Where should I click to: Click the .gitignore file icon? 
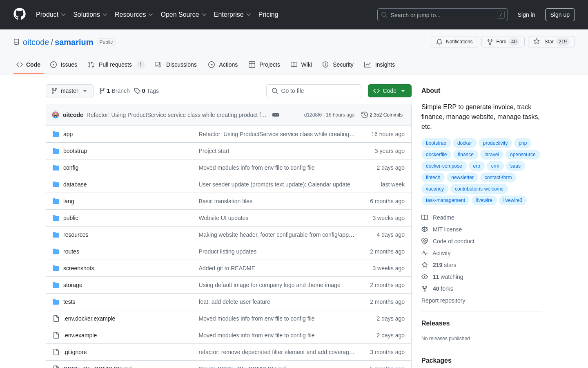(x=56, y=352)
